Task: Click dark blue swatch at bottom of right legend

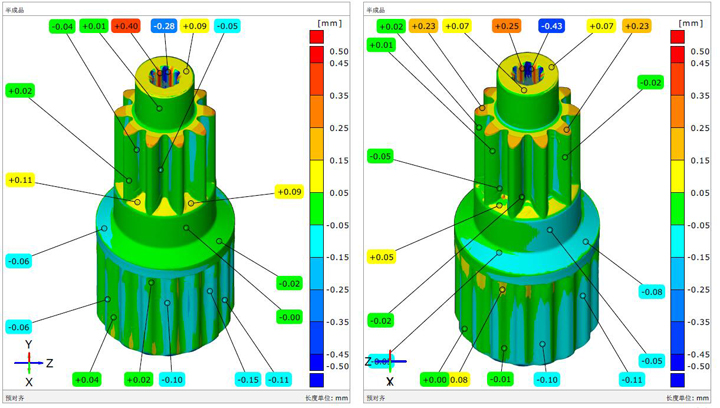Action: point(676,380)
